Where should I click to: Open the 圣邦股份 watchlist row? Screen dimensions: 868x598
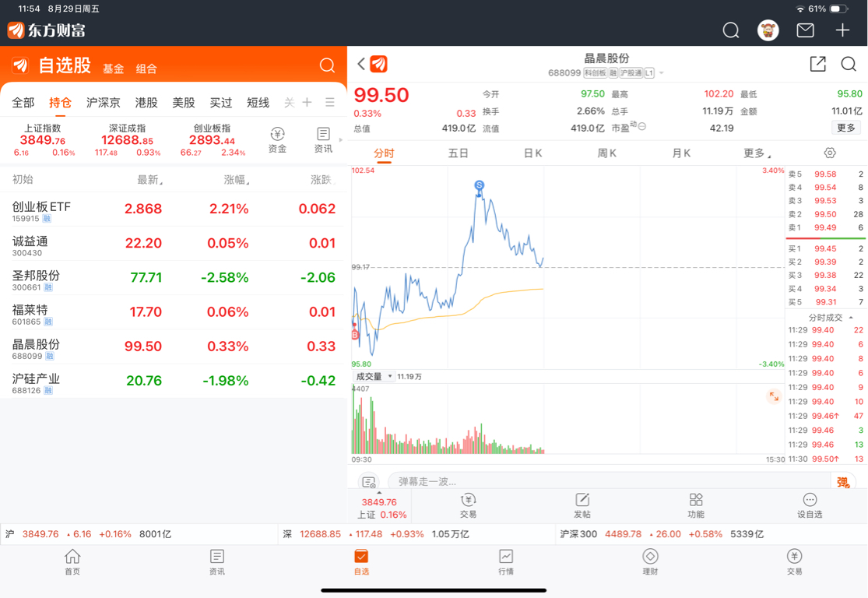[x=174, y=278]
